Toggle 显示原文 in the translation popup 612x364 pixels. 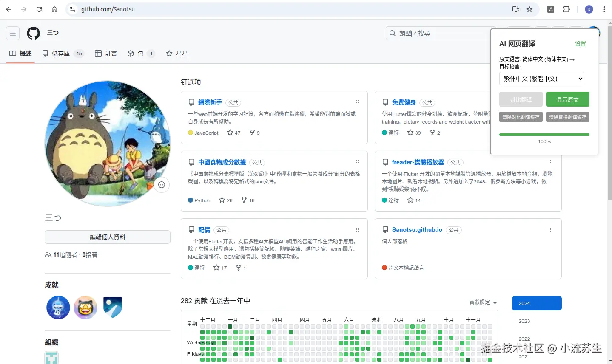coord(567,99)
